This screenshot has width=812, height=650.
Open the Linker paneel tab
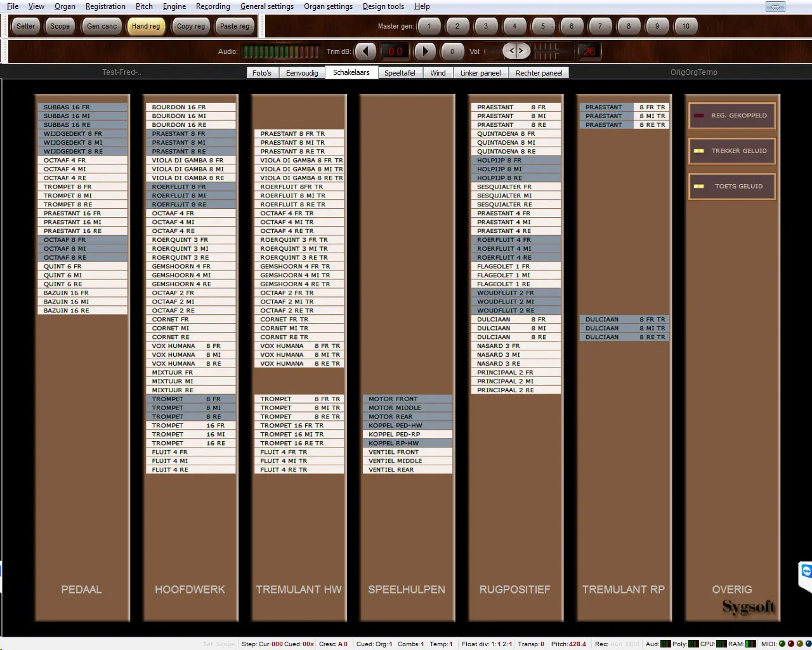(480, 73)
